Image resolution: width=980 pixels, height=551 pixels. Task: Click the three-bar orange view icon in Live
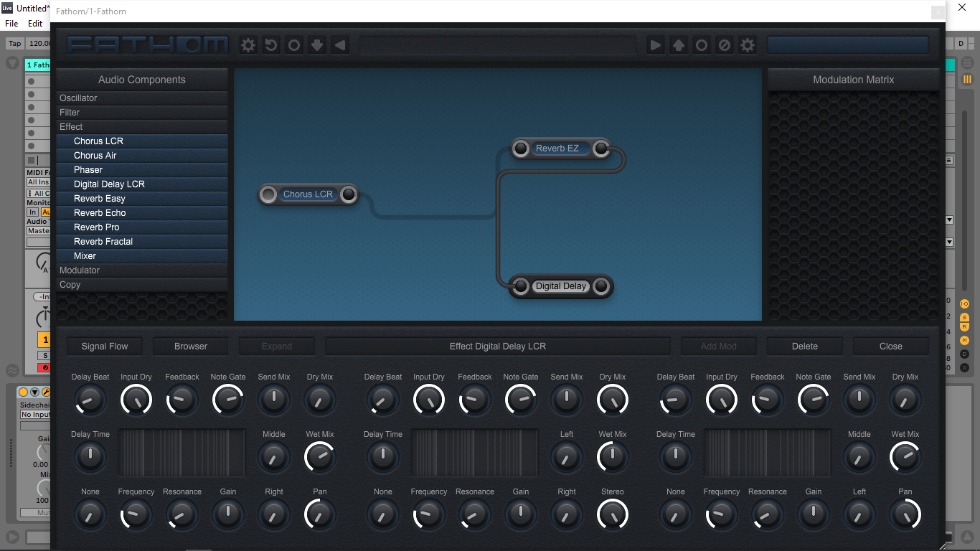(x=967, y=80)
